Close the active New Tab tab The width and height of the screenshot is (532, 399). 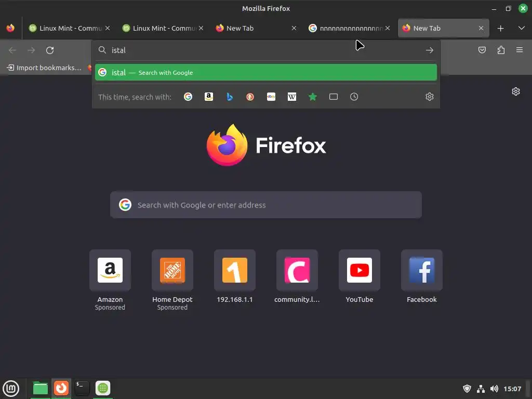pos(481,28)
